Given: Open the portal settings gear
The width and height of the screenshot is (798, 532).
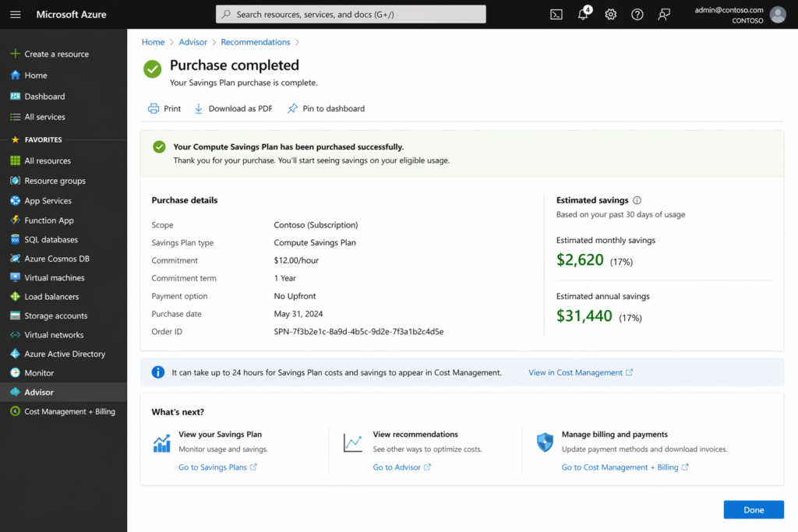Looking at the screenshot, I should [x=610, y=14].
